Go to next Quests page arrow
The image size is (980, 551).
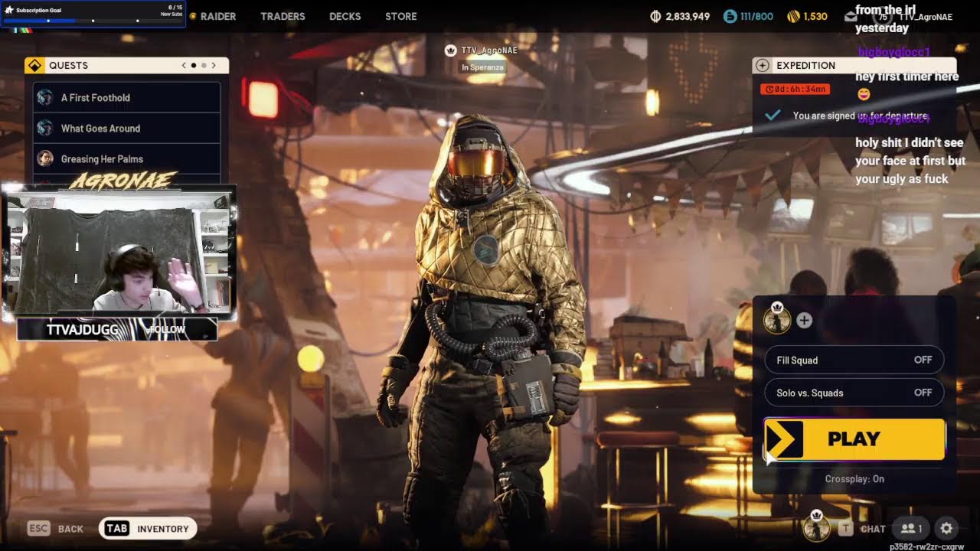pos(214,66)
